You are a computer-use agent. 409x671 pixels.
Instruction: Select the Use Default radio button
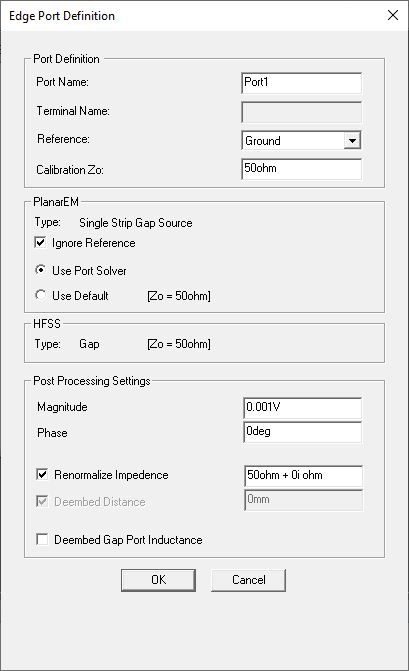coord(40,295)
